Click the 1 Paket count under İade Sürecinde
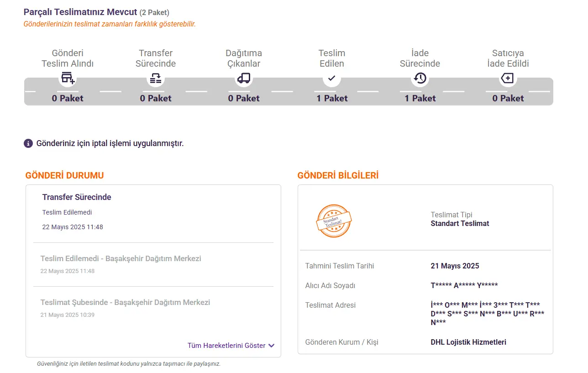Viewport: 588px width, 373px height. [x=420, y=98]
